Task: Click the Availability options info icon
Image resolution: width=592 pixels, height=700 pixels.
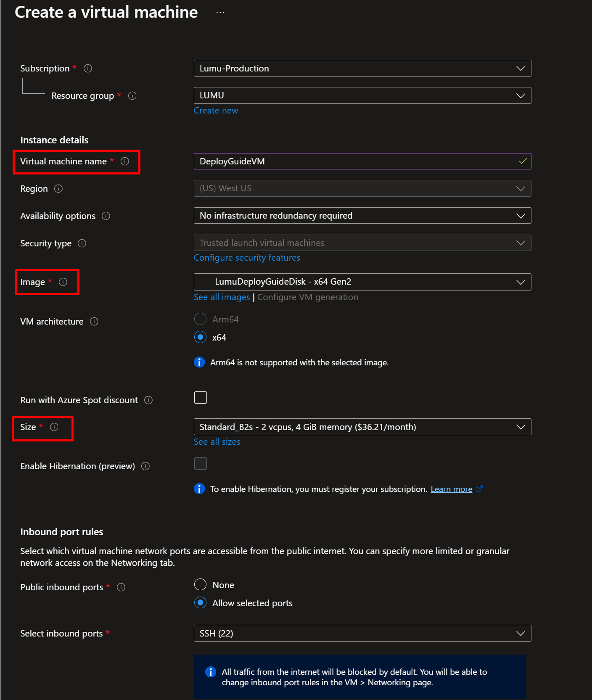Action: 106,216
